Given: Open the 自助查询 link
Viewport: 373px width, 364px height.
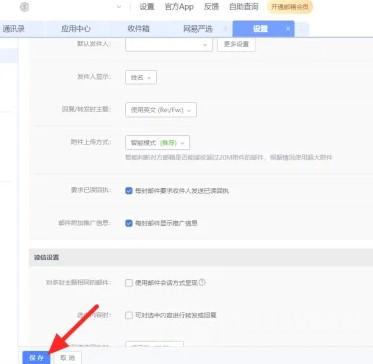Looking at the screenshot, I should click(244, 7).
